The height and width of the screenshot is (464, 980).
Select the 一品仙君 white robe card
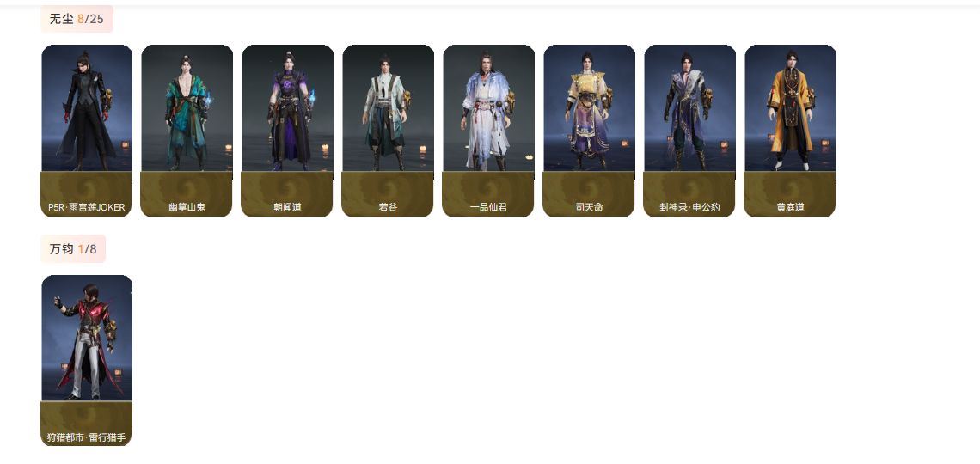(489, 131)
